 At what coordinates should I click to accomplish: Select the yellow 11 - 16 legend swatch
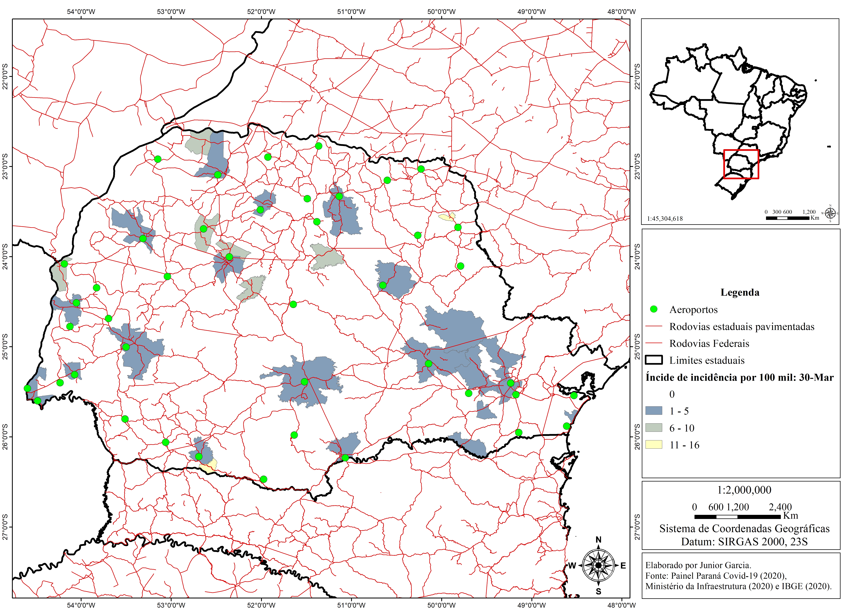(654, 444)
